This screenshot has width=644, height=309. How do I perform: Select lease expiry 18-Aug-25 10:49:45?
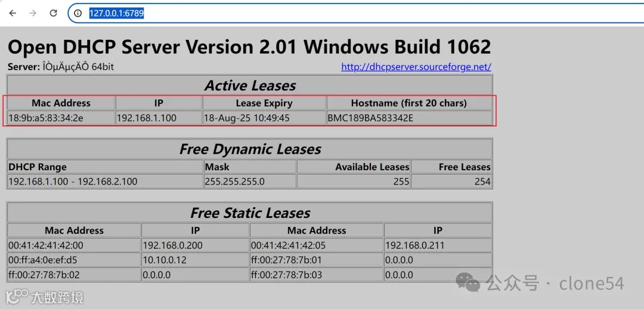coord(247,118)
